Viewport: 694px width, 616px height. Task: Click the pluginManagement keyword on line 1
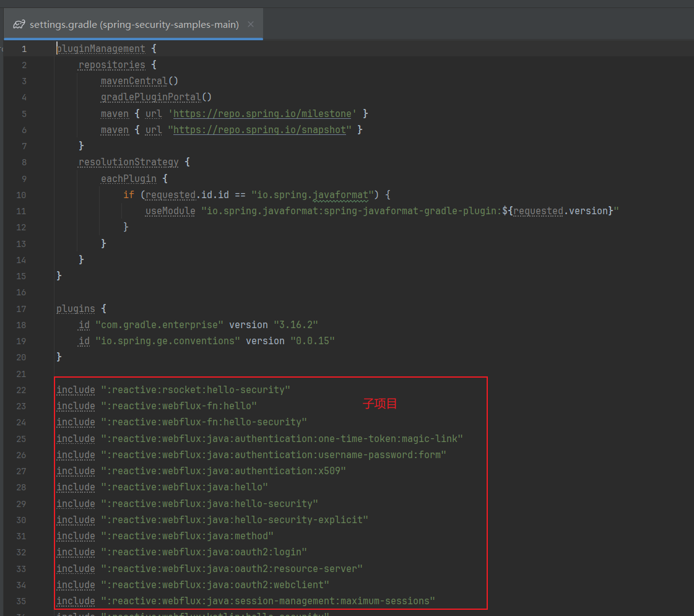click(101, 49)
